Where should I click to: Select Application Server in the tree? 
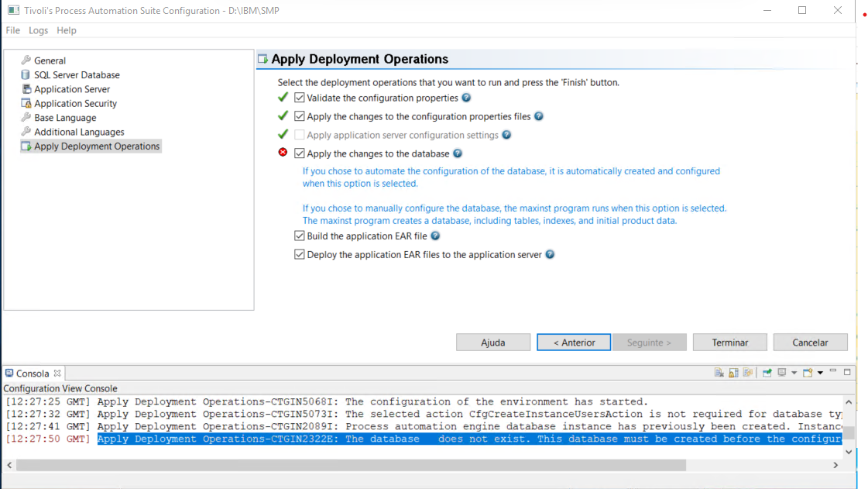coord(72,89)
